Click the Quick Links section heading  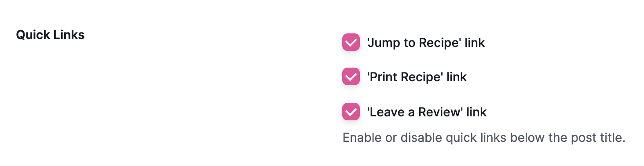pos(50,35)
